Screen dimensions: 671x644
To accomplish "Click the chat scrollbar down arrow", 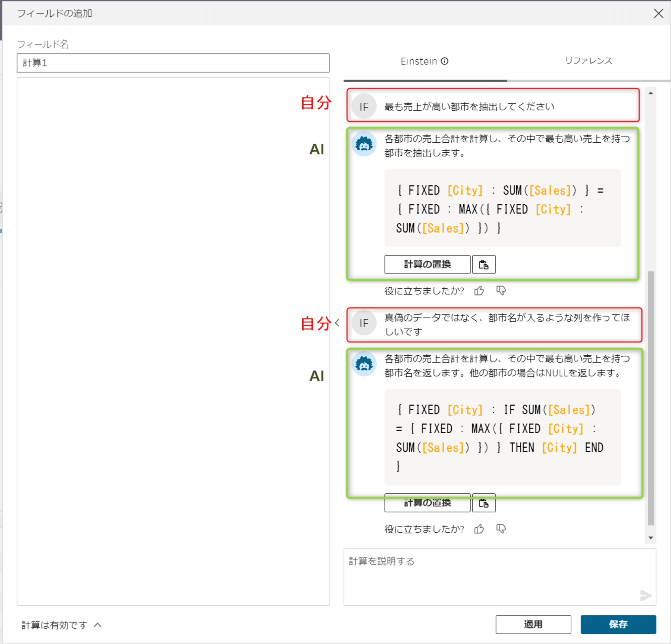I will pyautogui.click(x=651, y=538).
